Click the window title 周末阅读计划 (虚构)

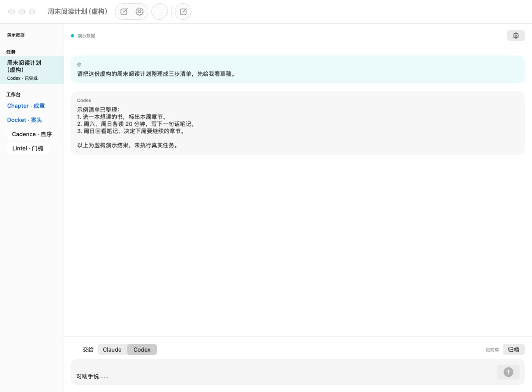78,12
